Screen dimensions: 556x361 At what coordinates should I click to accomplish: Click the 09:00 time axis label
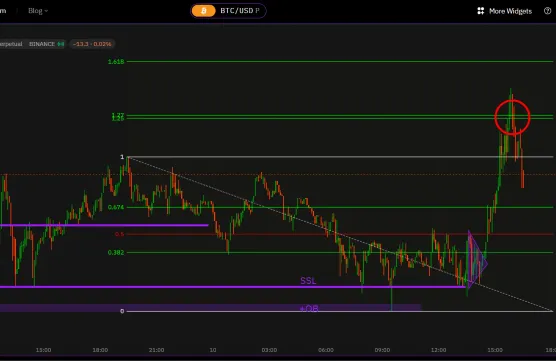click(x=382, y=350)
